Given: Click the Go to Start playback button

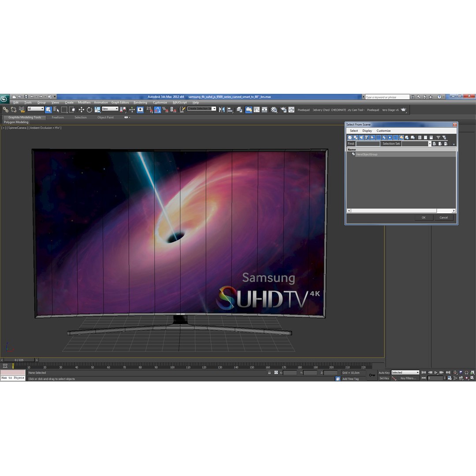Looking at the screenshot, I should coord(424,372).
